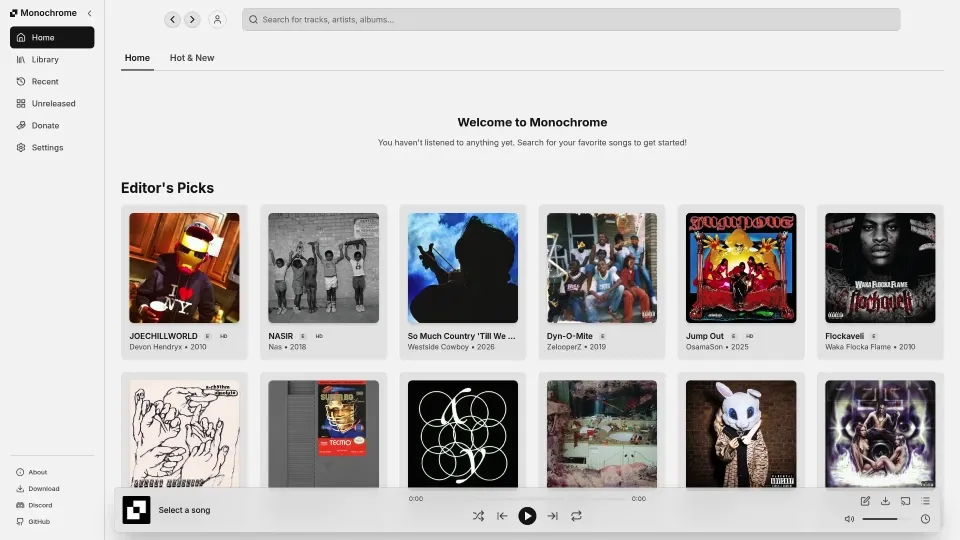Open the purple sci-fi figures album cover
The height and width of the screenshot is (540, 960).
pyautogui.click(x=880, y=433)
